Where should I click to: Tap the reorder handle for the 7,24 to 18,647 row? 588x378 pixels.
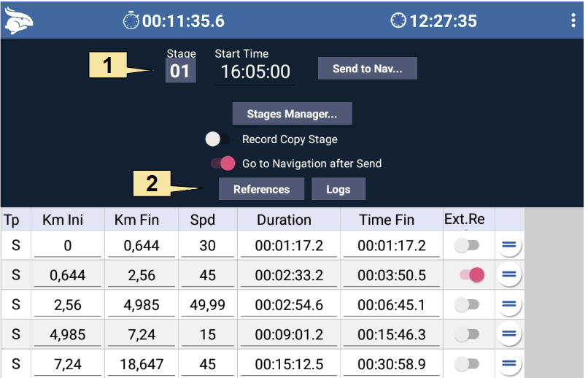click(x=509, y=363)
